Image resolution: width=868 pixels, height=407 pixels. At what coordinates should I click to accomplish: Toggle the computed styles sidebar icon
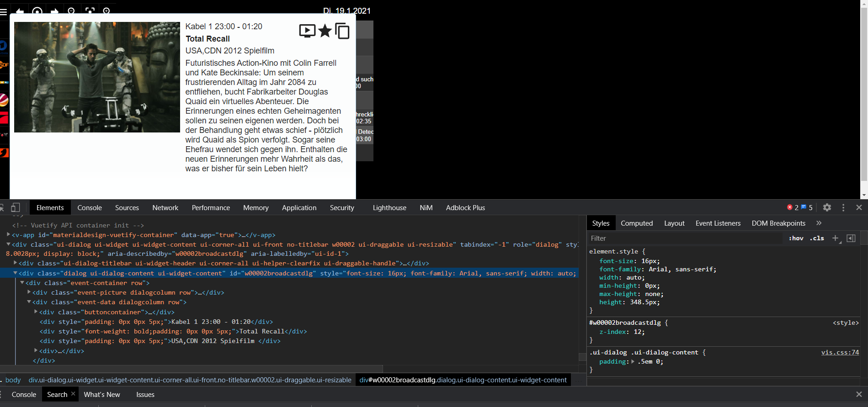point(851,238)
